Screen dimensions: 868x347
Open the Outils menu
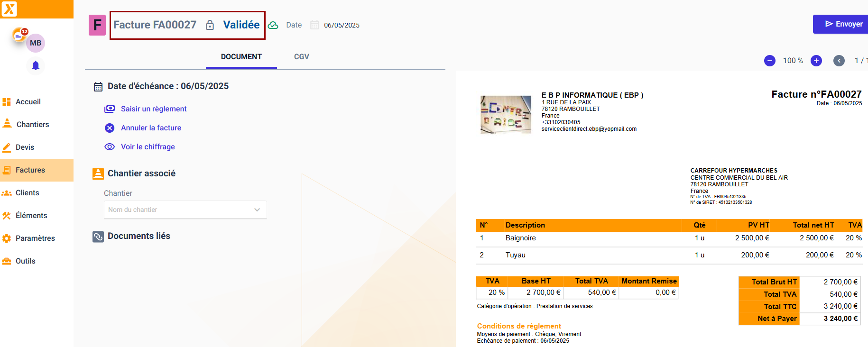(25, 261)
